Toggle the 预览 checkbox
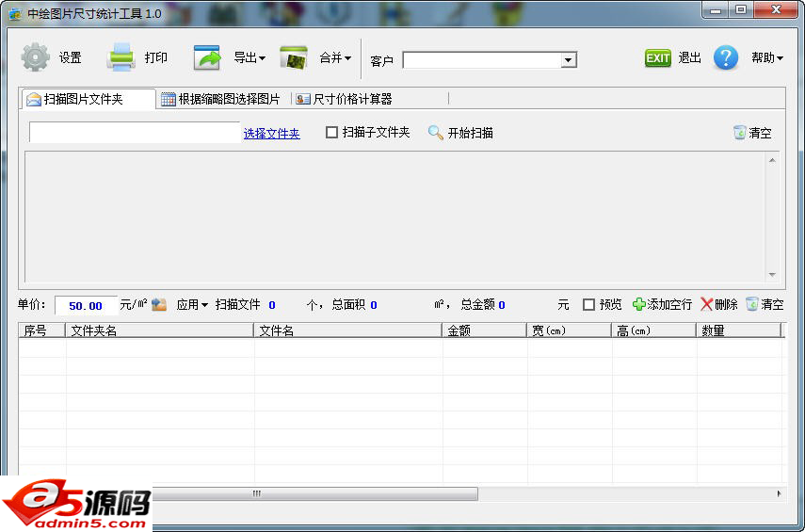The width and height of the screenshot is (805, 532). point(588,304)
